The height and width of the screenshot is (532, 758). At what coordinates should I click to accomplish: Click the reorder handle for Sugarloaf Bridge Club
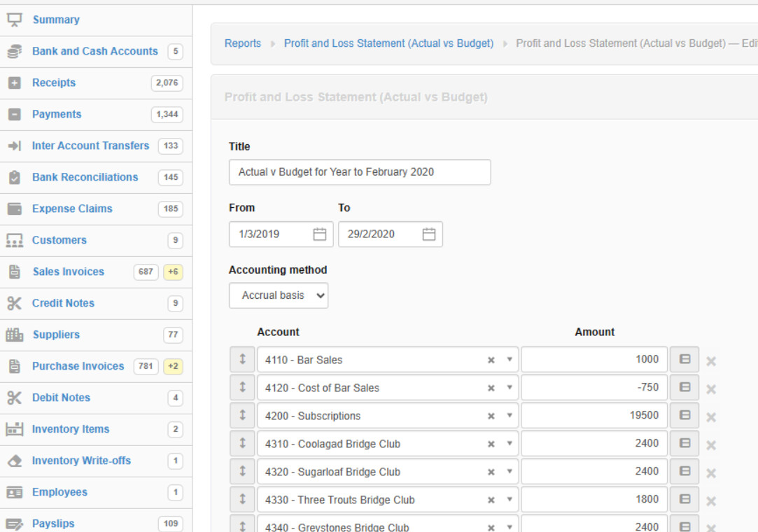click(x=243, y=472)
